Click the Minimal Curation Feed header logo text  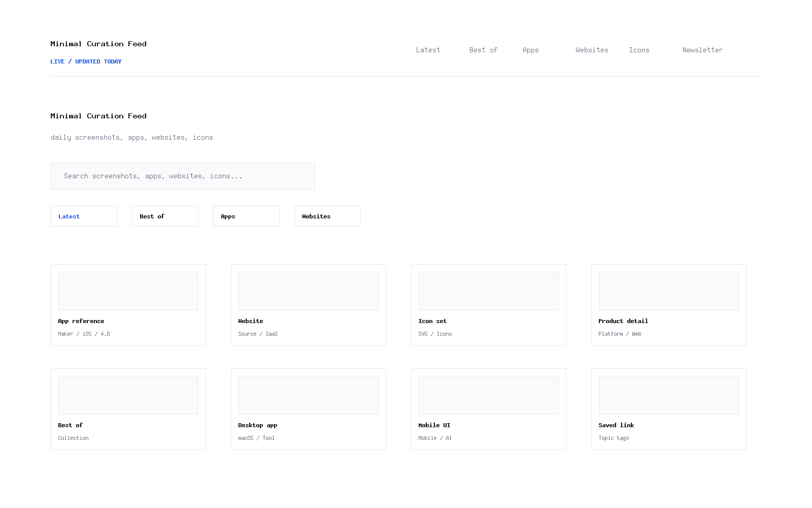click(98, 44)
